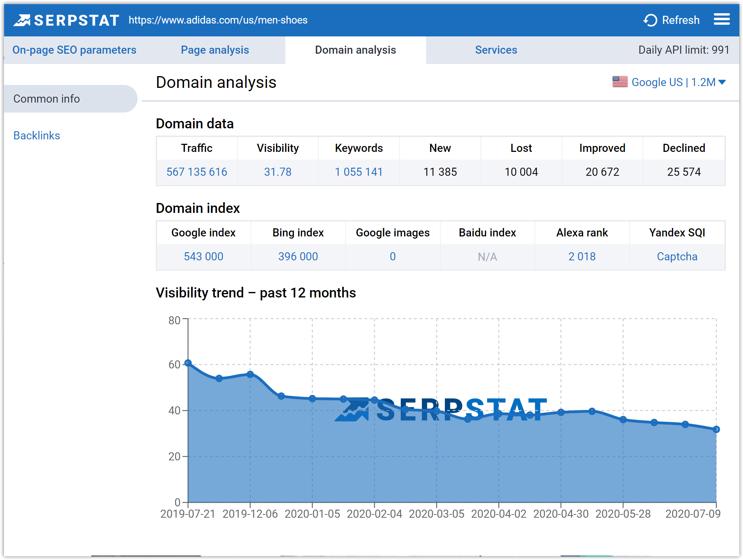Click the Visibility column header
The width and height of the screenshot is (743, 560).
pyautogui.click(x=278, y=148)
